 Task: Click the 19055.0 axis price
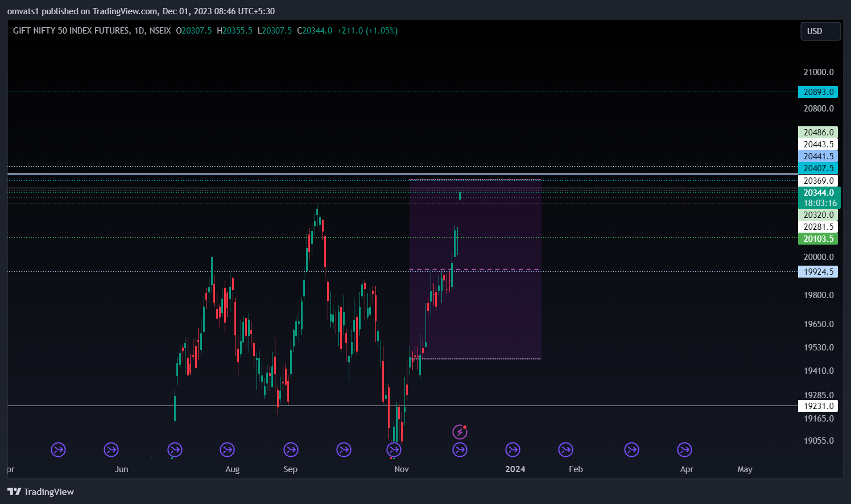[819, 440]
